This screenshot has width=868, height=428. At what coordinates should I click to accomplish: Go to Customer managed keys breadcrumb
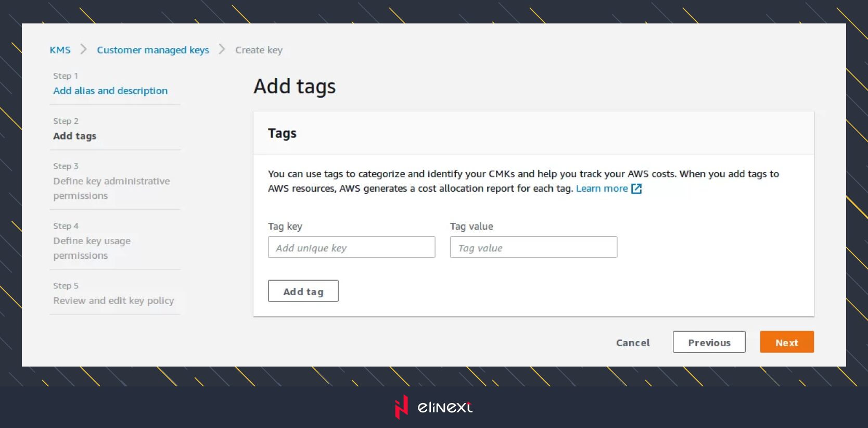pyautogui.click(x=153, y=50)
